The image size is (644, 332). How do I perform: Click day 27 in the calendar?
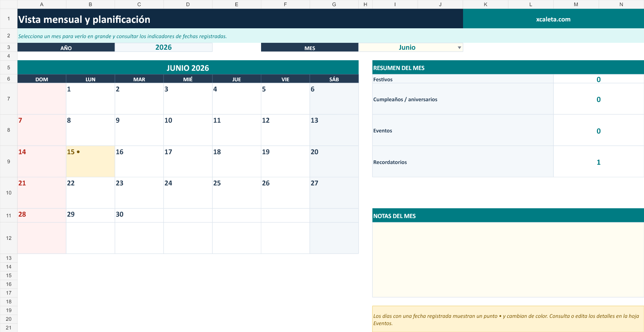pos(334,193)
